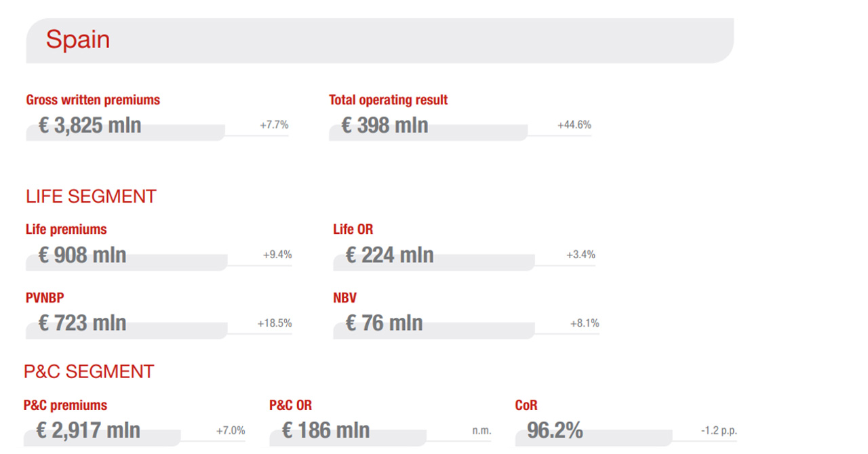Image resolution: width=868 pixels, height=454 pixels.
Task: Click the Spain header title
Action: pyautogui.click(x=78, y=40)
